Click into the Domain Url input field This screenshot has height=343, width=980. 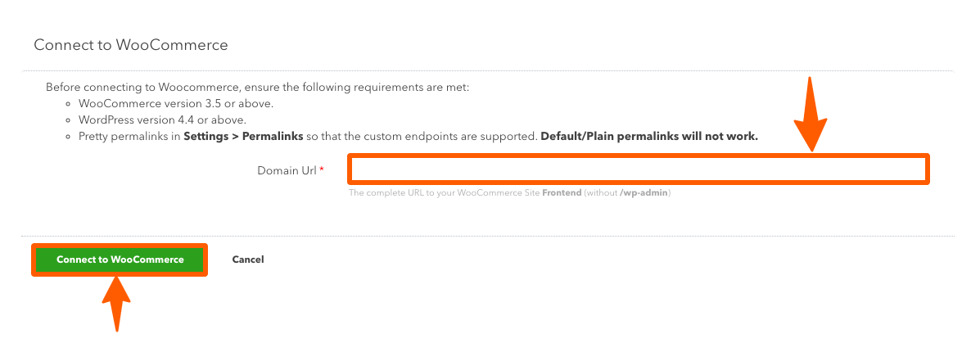pyautogui.click(x=638, y=169)
